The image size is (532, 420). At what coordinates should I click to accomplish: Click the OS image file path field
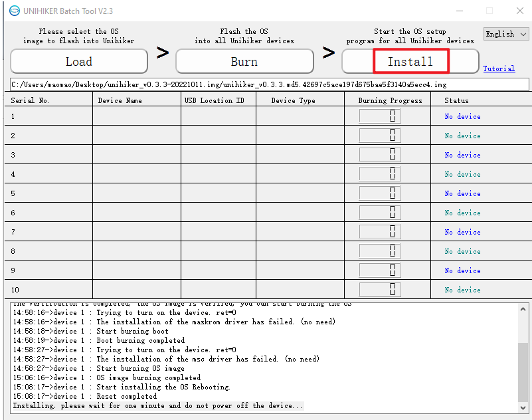click(x=269, y=85)
